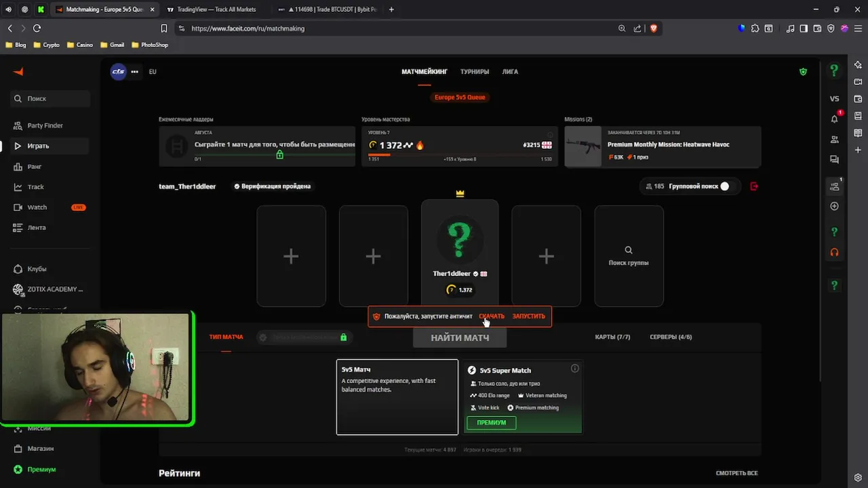Image resolution: width=868 pixels, height=488 pixels.
Task: Open the СЕРВЕРЫ (4/6) selector
Action: click(x=671, y=337)
